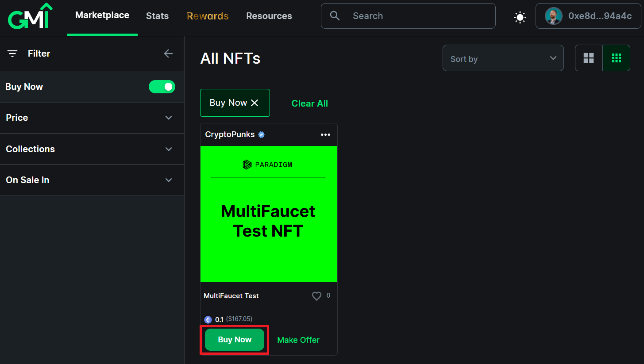Click the green Buy Now button
Image resolution: width=644 pixels, height=364 pixels.
[235, 340]
